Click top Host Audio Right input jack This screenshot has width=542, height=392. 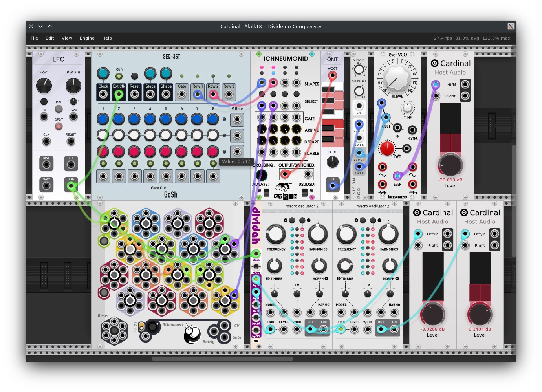click(x=436, y=96)
